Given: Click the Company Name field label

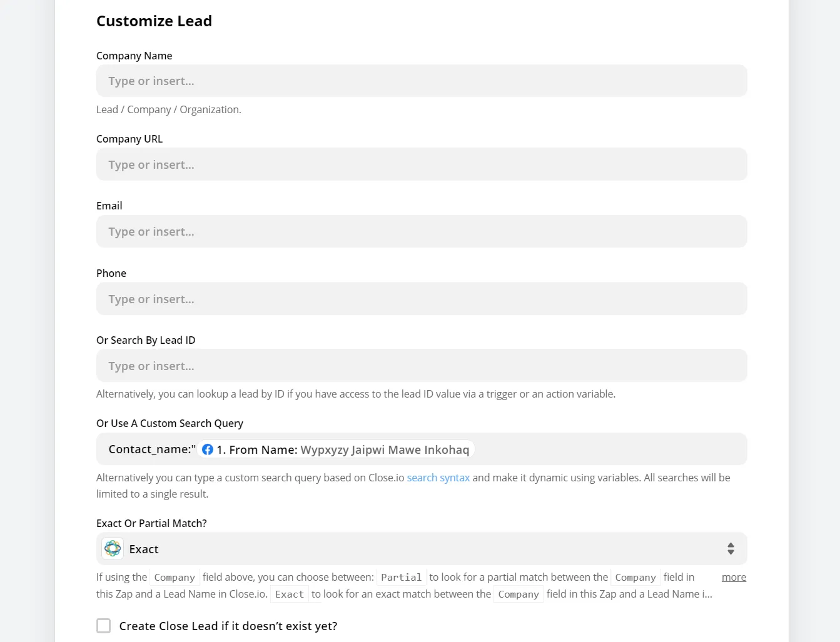Looking at the screenshot, I should tap(134, 56).
